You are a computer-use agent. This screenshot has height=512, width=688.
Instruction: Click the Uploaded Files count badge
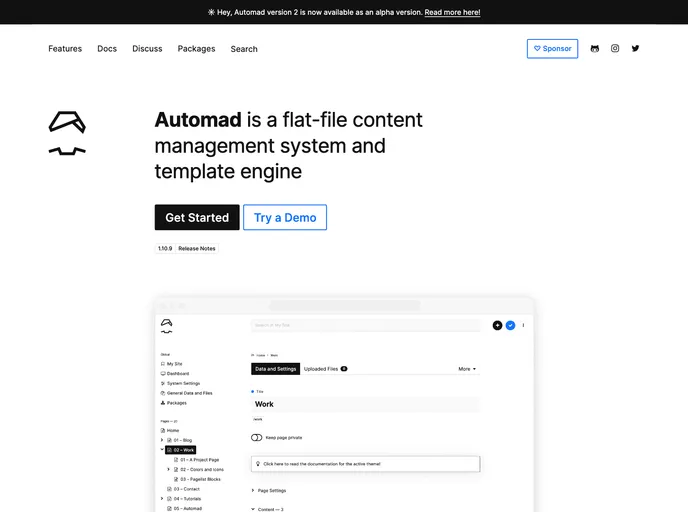[x=344, y=369]
